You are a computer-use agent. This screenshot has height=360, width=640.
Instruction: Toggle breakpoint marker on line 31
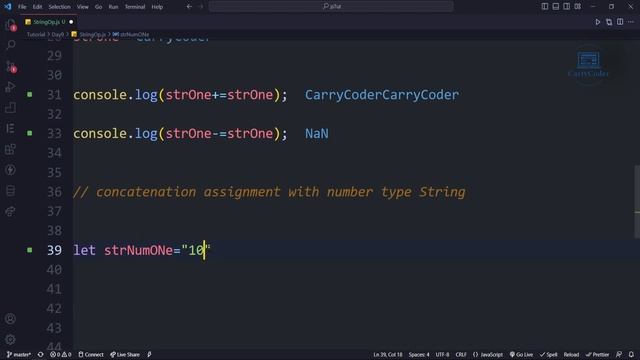click(30, 94)
